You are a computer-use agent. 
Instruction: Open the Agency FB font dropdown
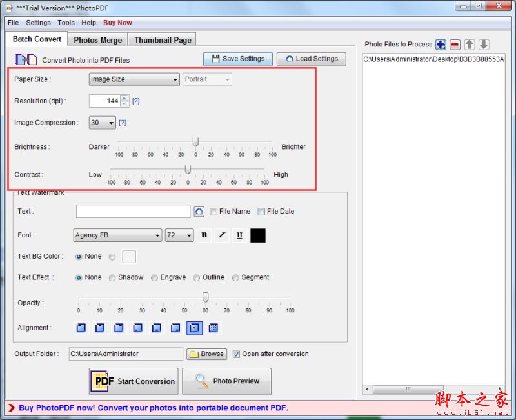(x=117, y=235)
